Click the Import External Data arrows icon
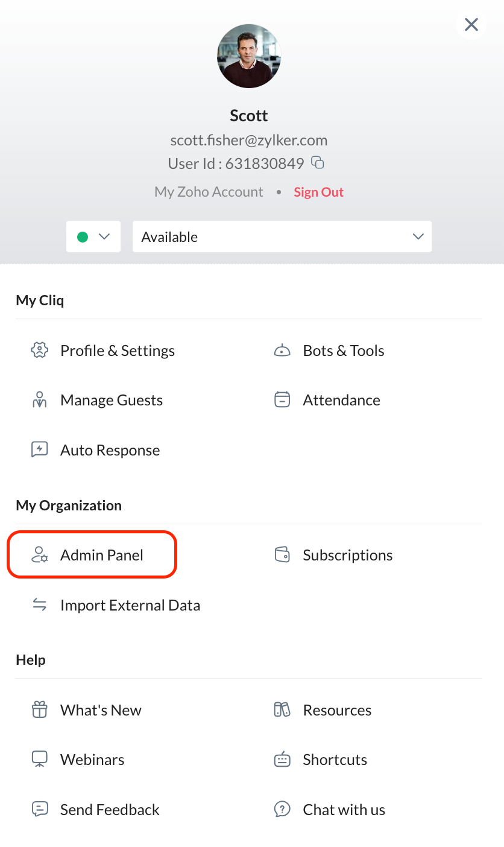Image resolution: width=504 pixels, height=847 pixels. (40, 605)
